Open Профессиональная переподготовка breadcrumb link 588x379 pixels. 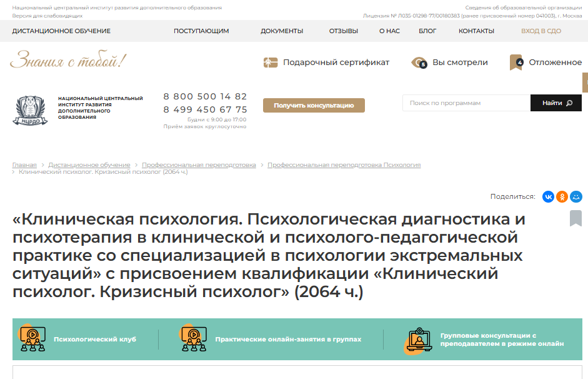click(x=199, y=164)
